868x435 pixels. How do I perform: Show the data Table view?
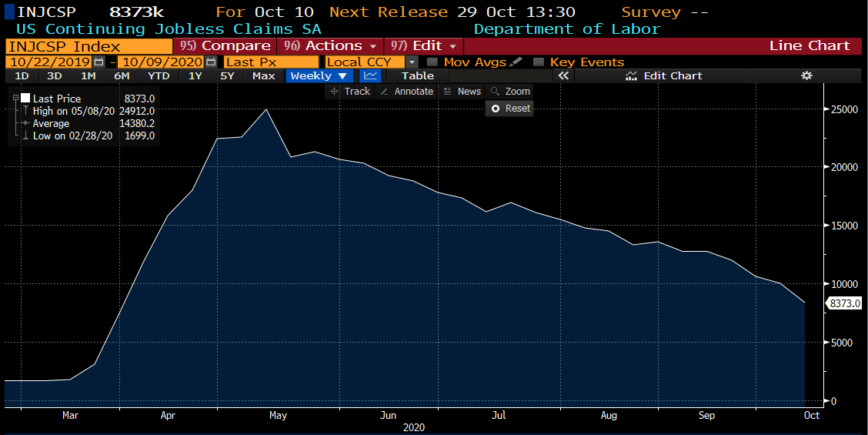tap(418, 76)
